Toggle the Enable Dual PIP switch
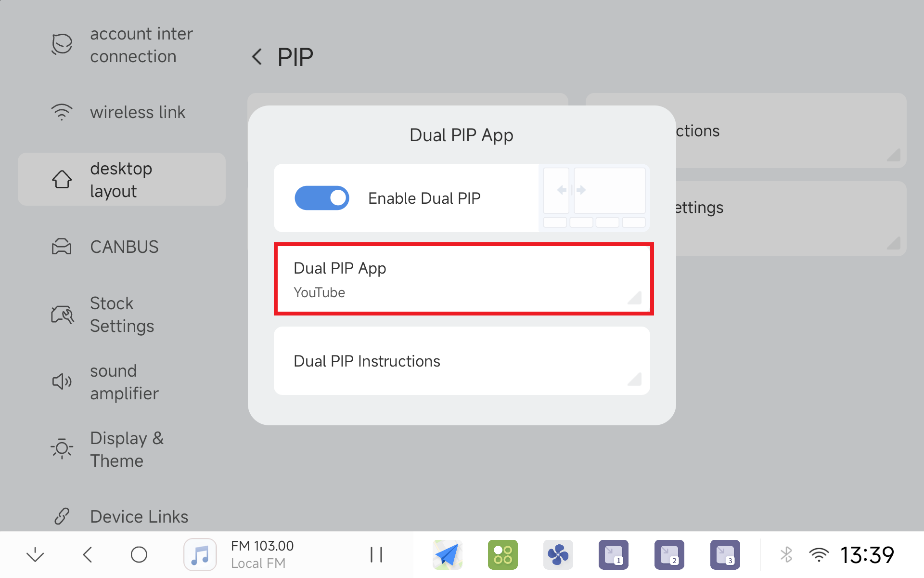The image size is (924, 578). 321,198
